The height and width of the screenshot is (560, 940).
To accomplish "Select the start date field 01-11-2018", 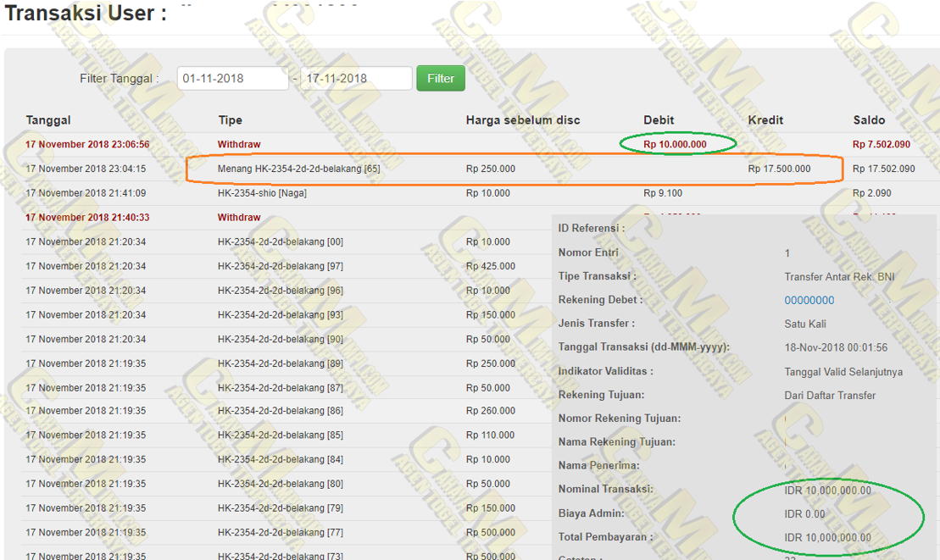I will pos(232,78).
